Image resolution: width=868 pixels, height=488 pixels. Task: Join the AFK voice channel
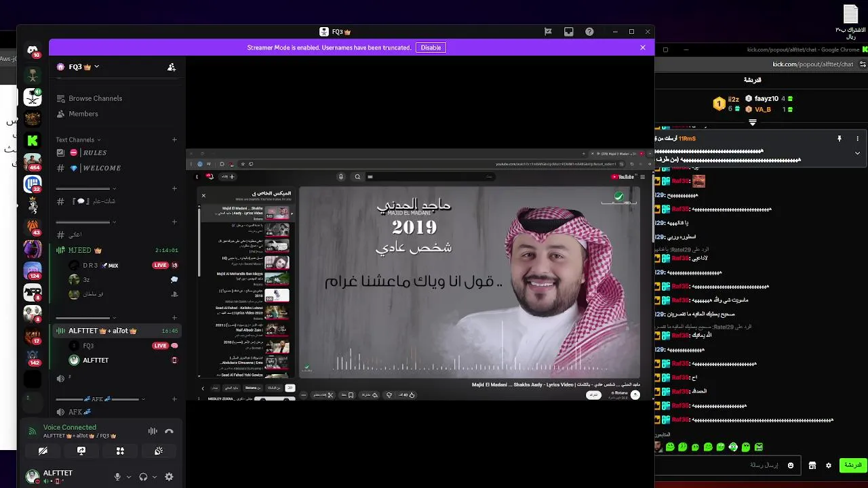click(x=115, y=412)
